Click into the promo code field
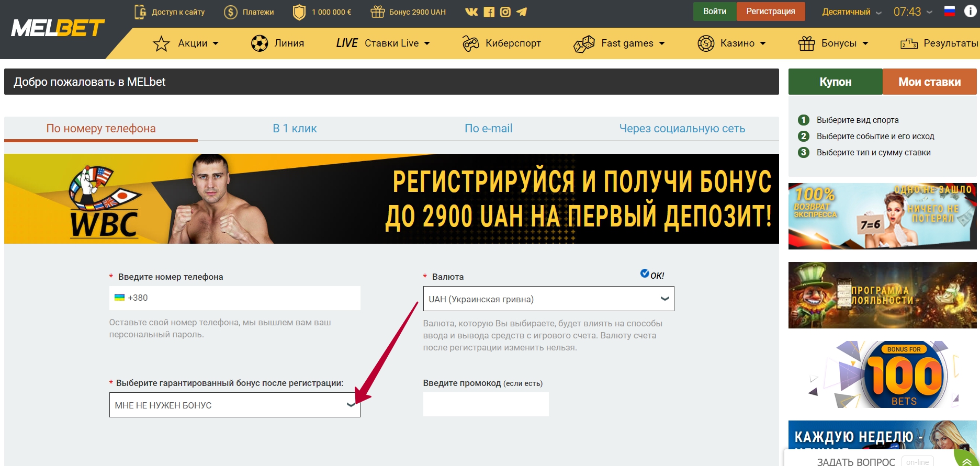Viewport: 980px width, 466px height. pos(486,404)
